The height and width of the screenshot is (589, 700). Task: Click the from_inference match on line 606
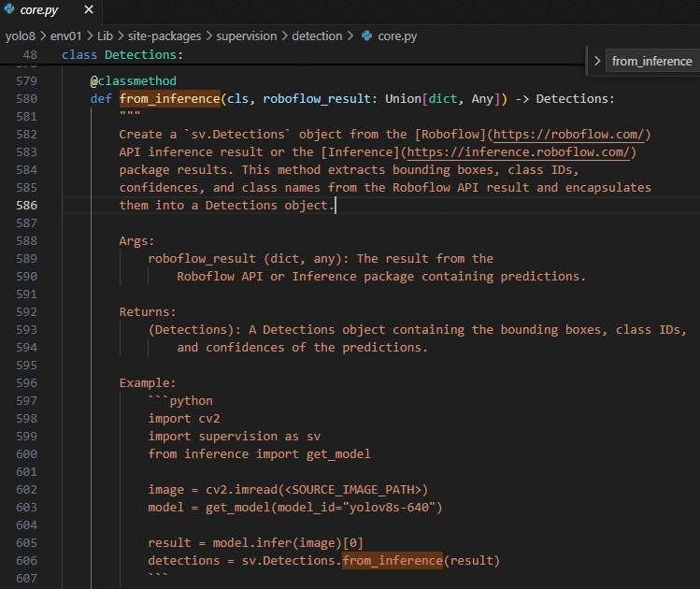(393, 561)
